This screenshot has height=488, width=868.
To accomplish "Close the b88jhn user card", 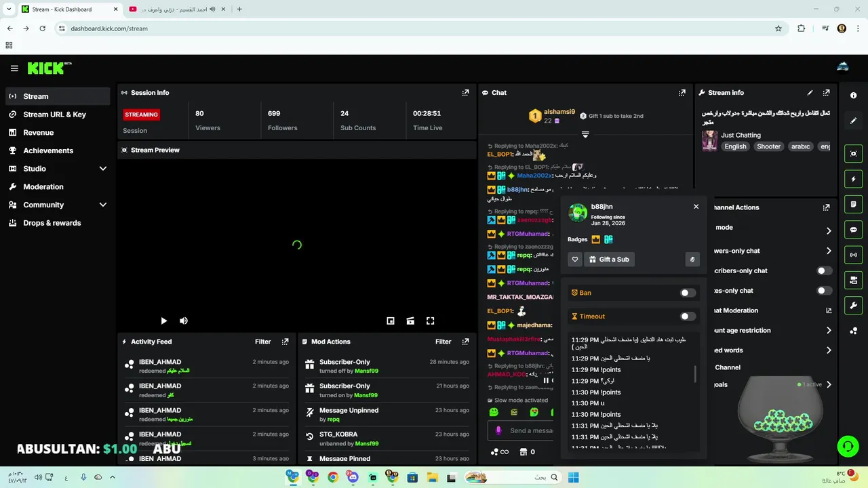I will tap(696, 207).
